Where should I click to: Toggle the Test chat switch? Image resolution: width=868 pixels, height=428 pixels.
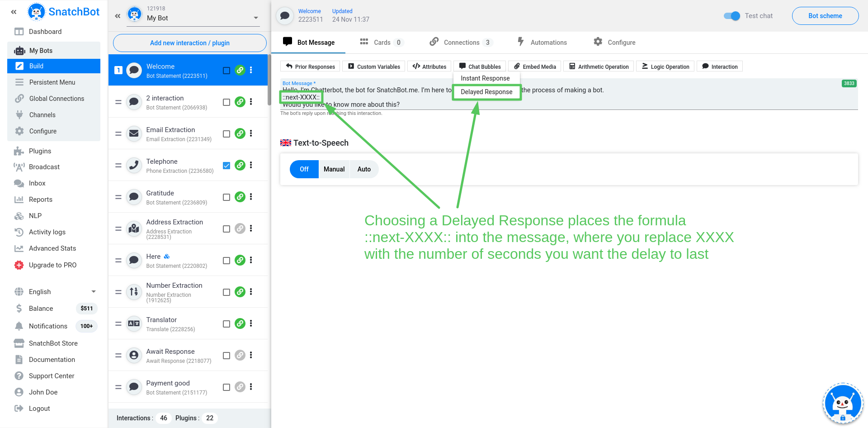pyautogui.click(x=732, y=16)
